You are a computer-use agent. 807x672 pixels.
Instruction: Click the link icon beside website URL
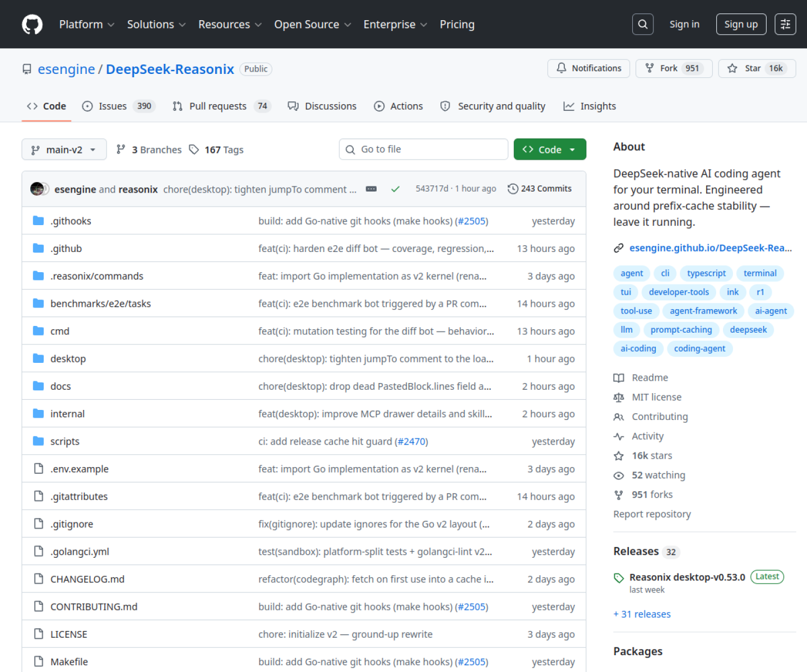click(x=619, y=248)
